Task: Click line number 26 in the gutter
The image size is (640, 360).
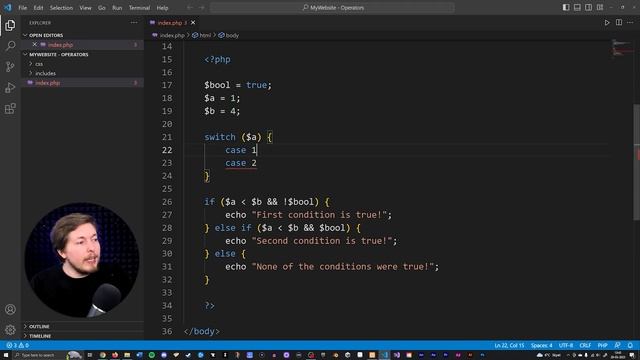Action: pyautogui.click(x=167, y=202)
